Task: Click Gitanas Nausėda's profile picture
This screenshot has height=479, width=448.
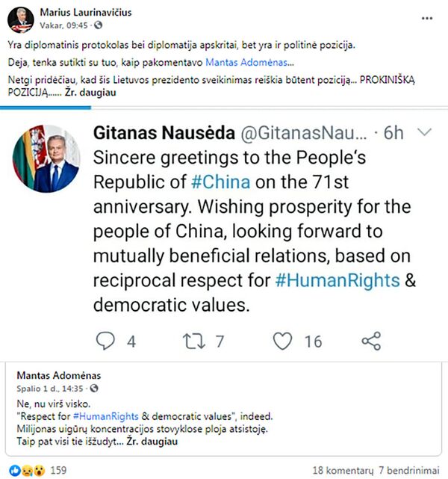Action: click(x=46, y=159)
